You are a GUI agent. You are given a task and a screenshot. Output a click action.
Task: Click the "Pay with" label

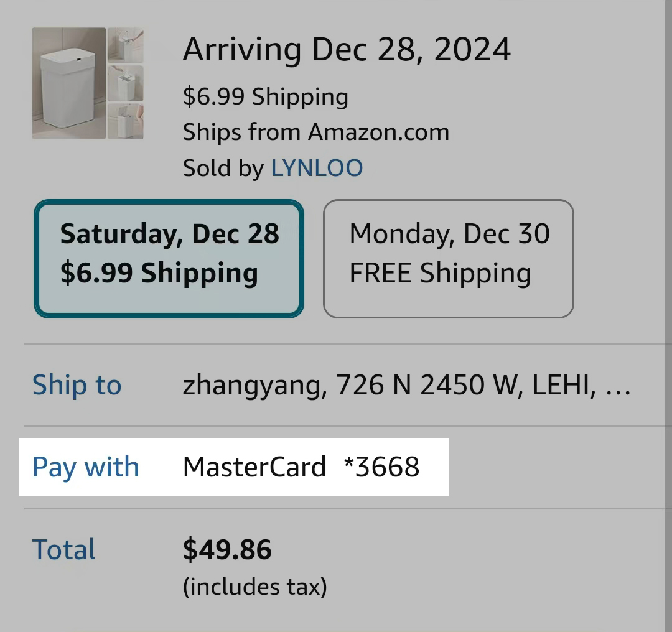(85, 467)
